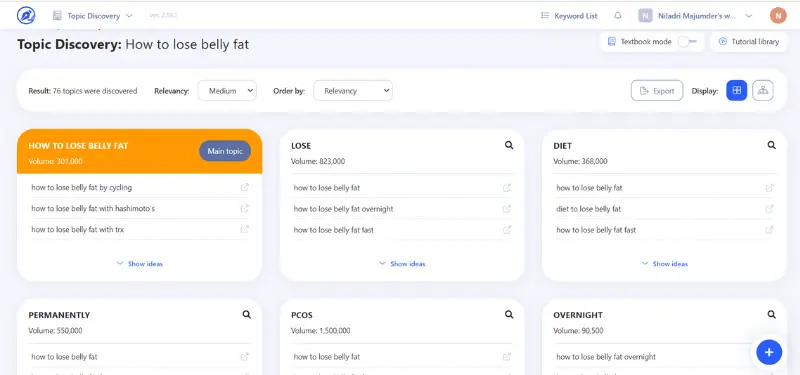Click the app logo in top-left corner
Screen dimensions: 800x375
[x=26, y=15]
